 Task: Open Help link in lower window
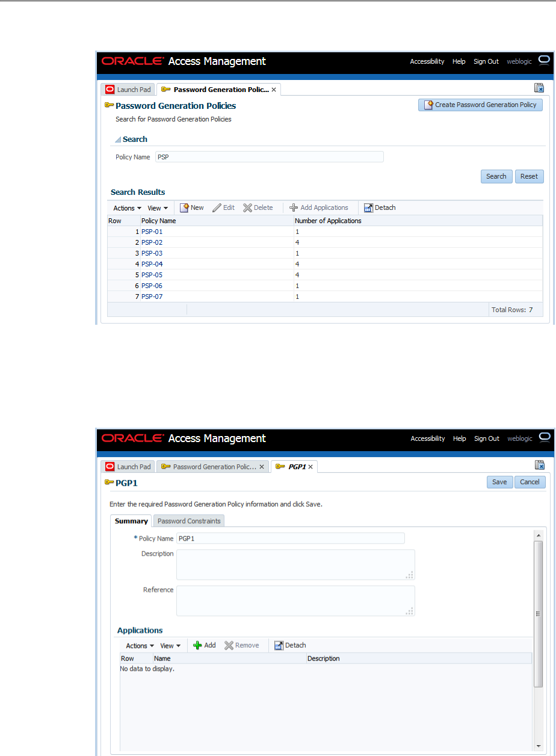pyautogui.click(x=460, y=438)
